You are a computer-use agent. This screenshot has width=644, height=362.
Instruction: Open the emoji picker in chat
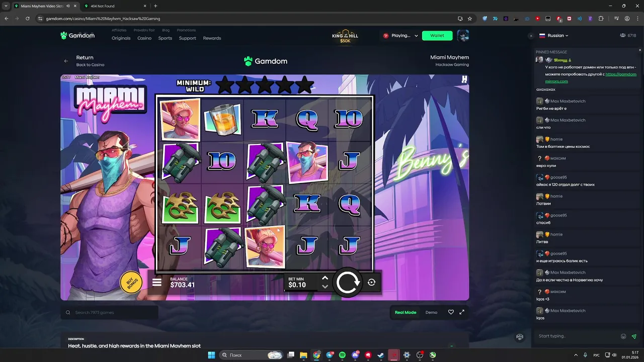[623, 336]
